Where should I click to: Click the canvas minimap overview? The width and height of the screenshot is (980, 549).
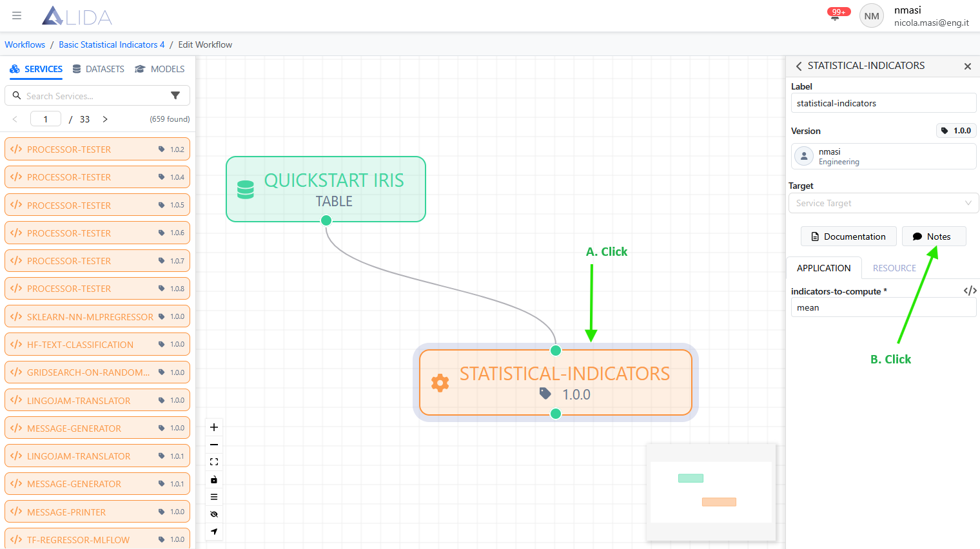[x=711, y=492]
